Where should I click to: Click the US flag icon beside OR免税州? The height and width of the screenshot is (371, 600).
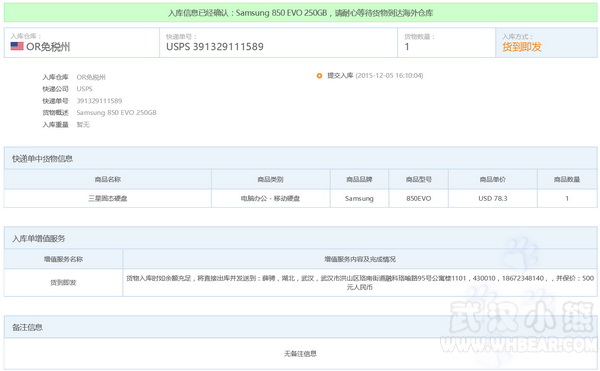[x=17, y=46]
